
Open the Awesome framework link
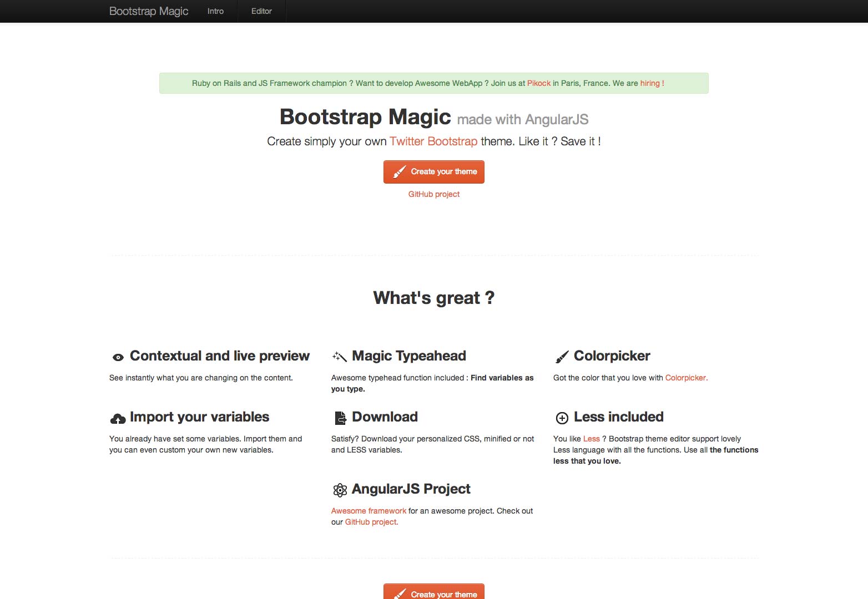[x=369, y=511]
